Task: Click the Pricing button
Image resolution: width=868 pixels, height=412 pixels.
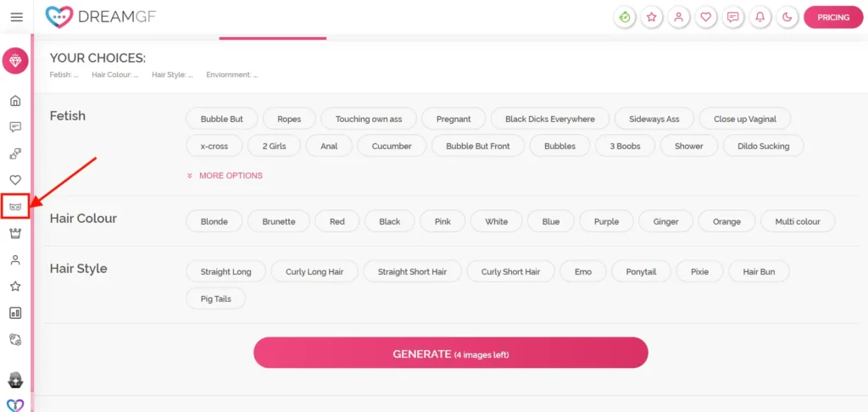Action: [x=832, y=17]
